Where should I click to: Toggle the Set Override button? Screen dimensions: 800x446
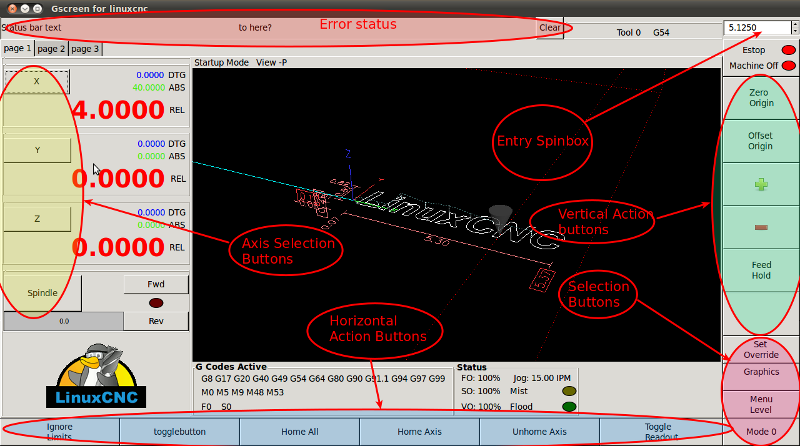coord(761,349)
